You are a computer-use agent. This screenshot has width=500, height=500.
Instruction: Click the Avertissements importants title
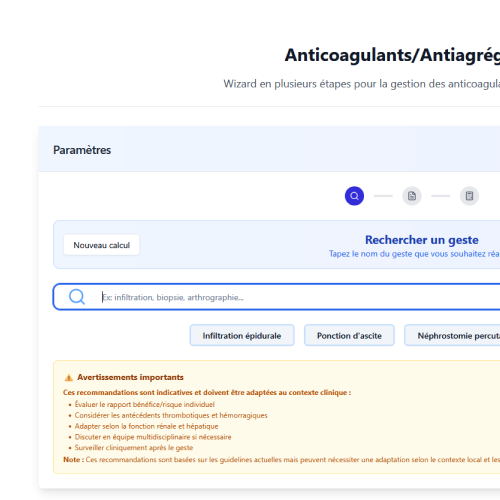tap(130, 377)
